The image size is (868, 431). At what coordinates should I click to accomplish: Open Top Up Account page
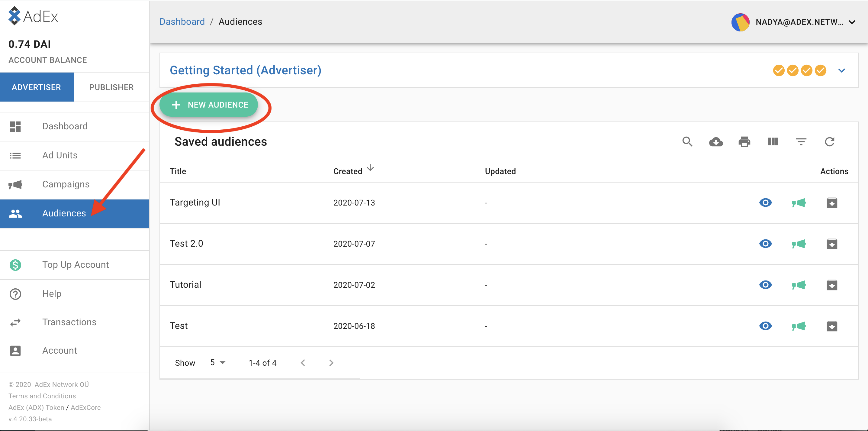click(x=75, y=265)
